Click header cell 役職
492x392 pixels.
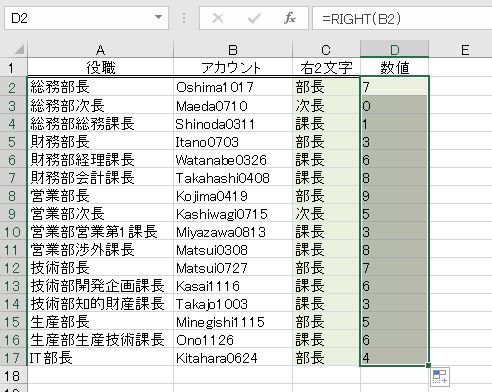tap(100, 68)
